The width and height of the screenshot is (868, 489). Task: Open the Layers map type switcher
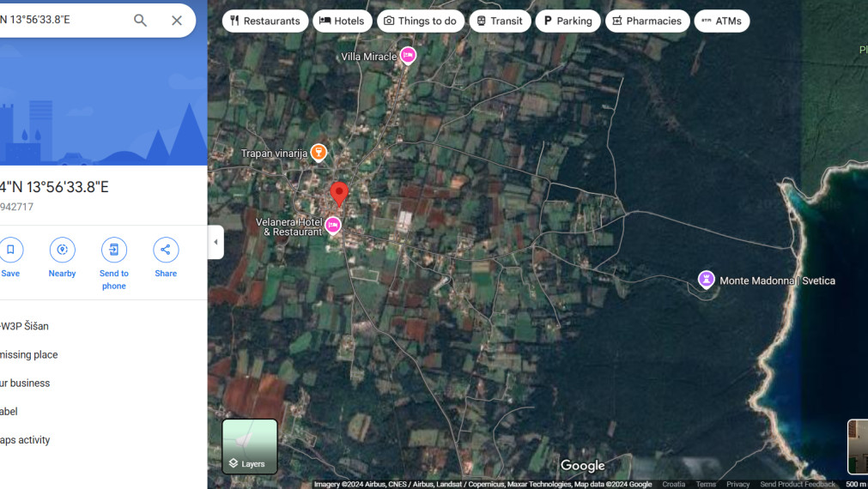[250, 446]
